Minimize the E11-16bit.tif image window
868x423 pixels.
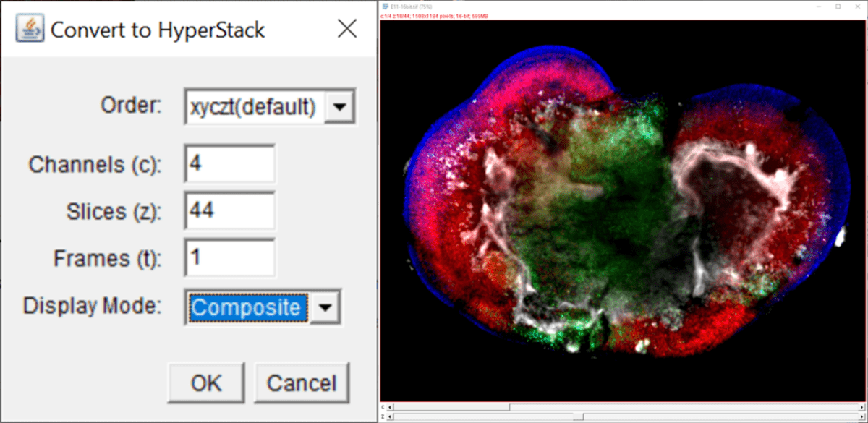tap(818, 6)
